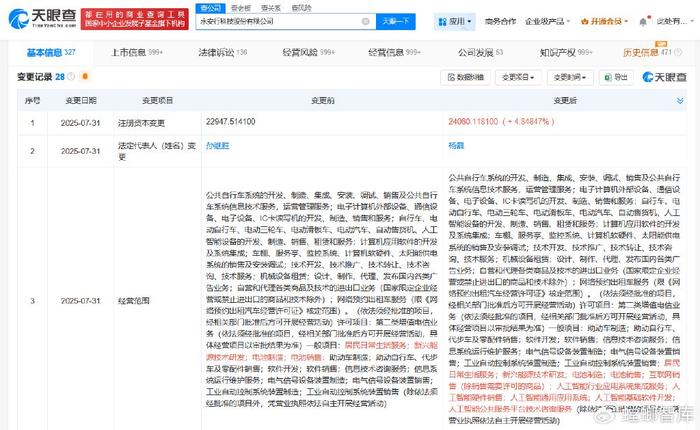Click the 2025-07-31 date in row 2
This screenshot has width=700, height=430.
click(x=80, y=151)
